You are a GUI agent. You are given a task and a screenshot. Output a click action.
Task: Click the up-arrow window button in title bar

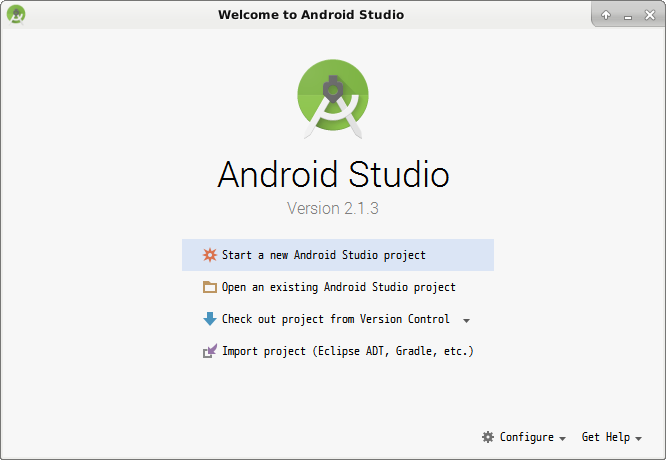(x=606, y=15)
